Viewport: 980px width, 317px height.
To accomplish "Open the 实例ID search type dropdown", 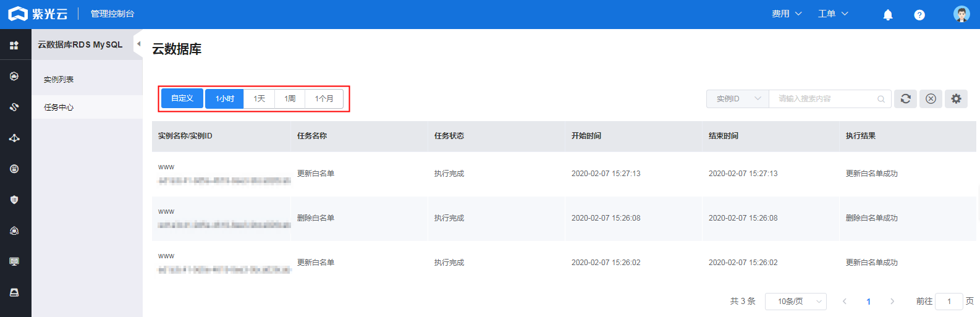I will [738, 99].
